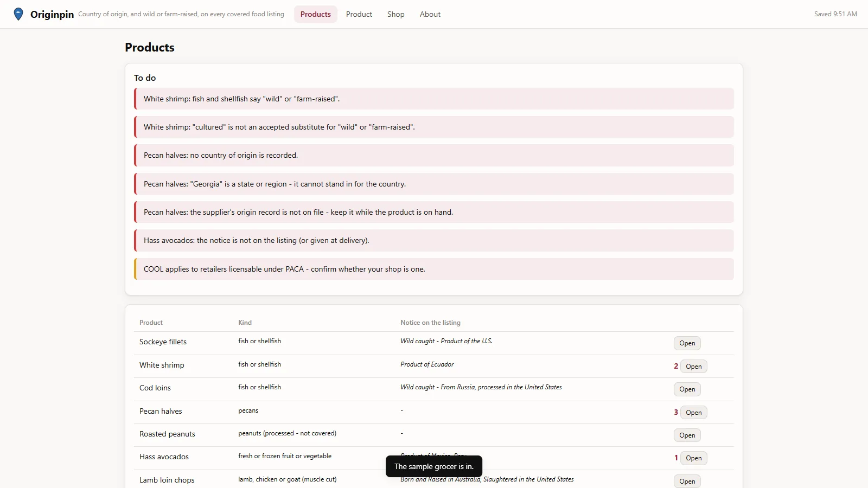Click the lamb, chicken or goat kind cell

[x=287, y=479]
